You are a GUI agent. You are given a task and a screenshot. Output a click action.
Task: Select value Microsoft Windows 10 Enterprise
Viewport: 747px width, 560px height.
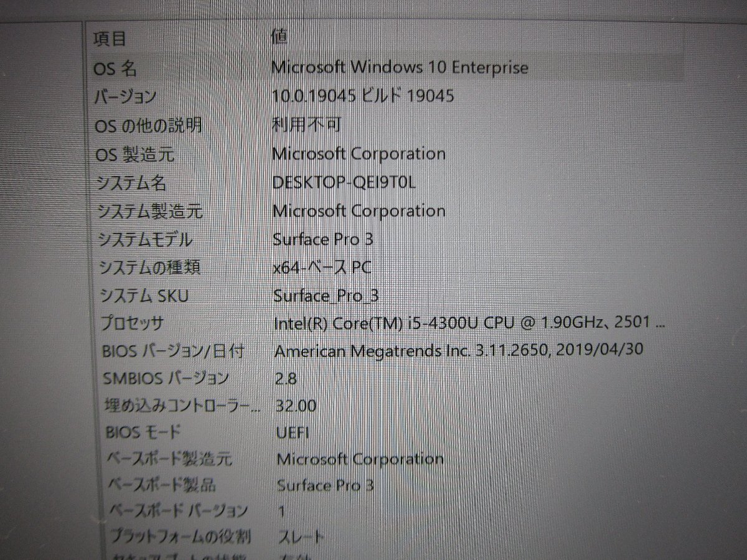click(400, 67)
